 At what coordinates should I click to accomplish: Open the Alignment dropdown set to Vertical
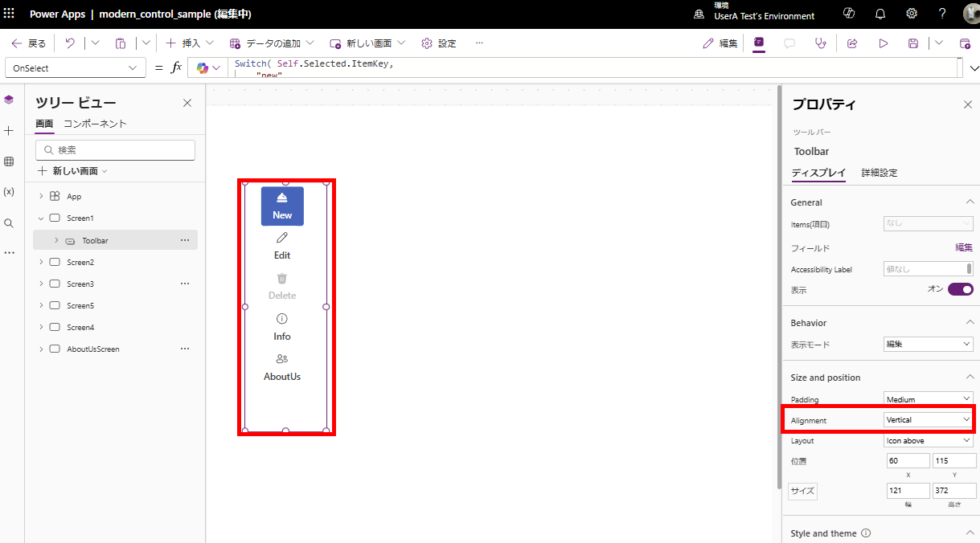928,419
